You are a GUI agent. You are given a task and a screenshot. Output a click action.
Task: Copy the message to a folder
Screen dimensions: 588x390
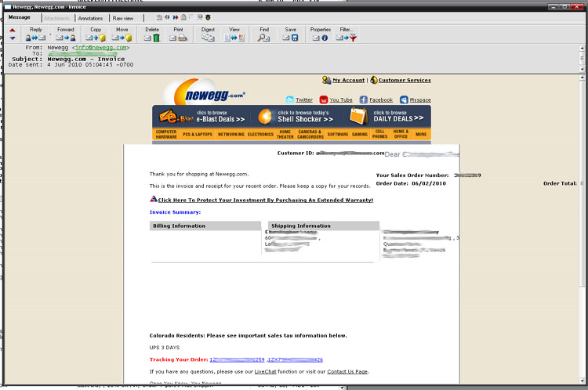tap(96, 34)
